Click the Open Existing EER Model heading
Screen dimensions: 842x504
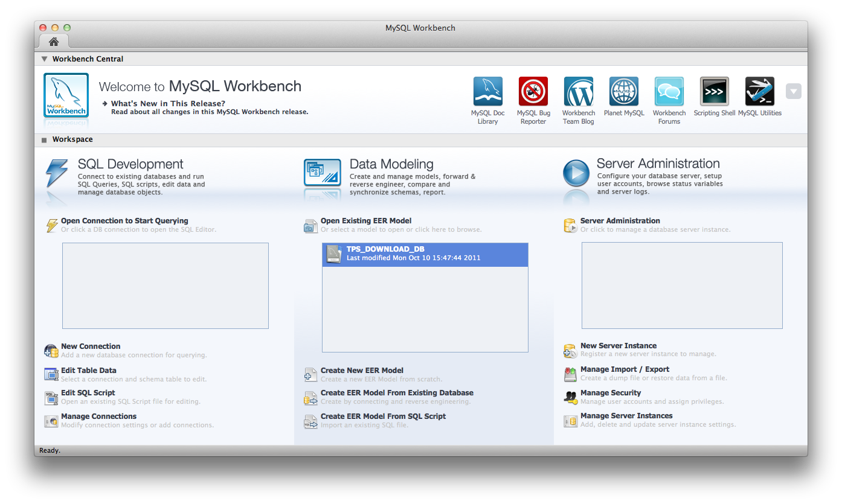pyautogui.click(x=366, y=221)
